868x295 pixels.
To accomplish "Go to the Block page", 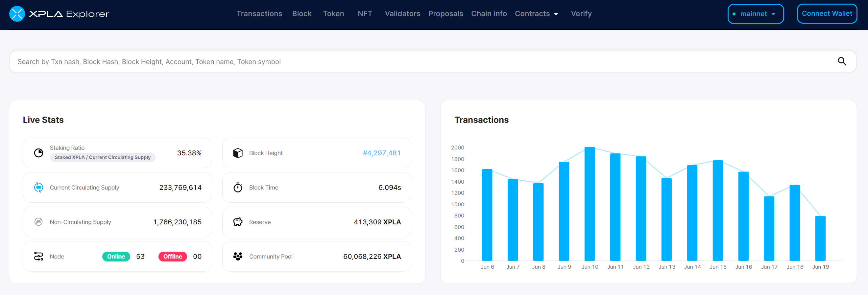I will coord(301,14).
